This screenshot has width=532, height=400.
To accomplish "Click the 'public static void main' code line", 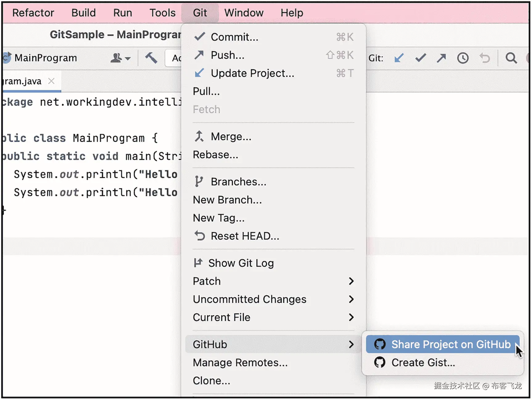I will [92, 156].
